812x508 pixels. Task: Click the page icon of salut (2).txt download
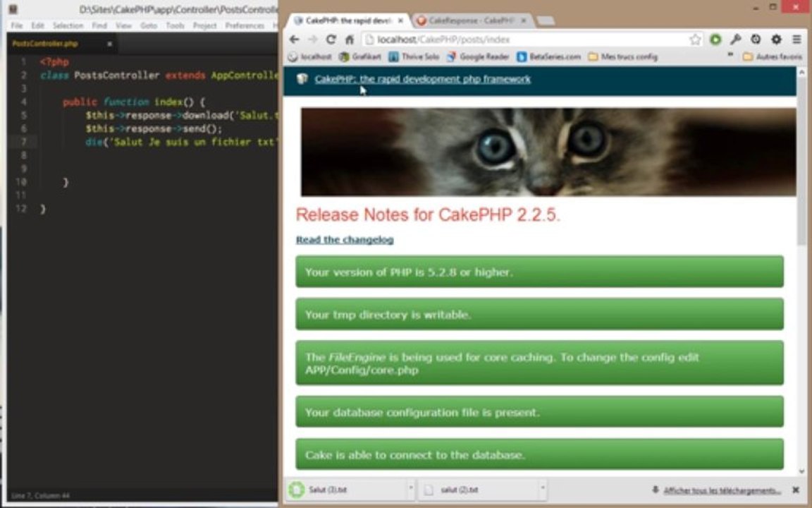click(x=429, y=490)
